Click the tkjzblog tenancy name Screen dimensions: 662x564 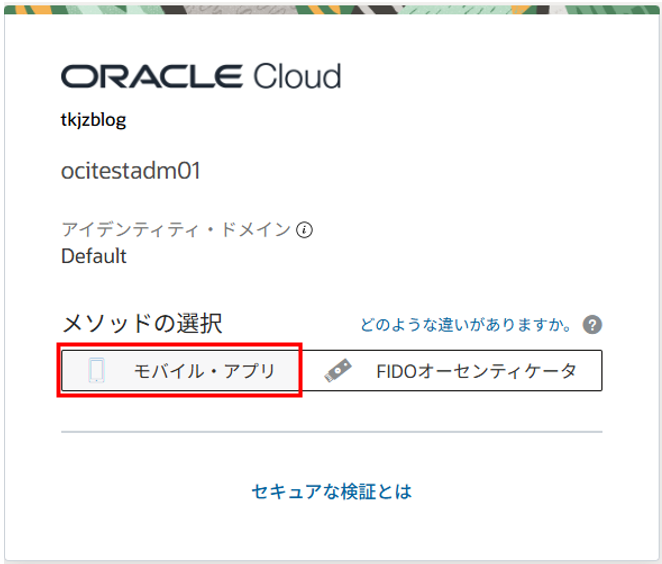pyautogui.click(x=93, y=121)
